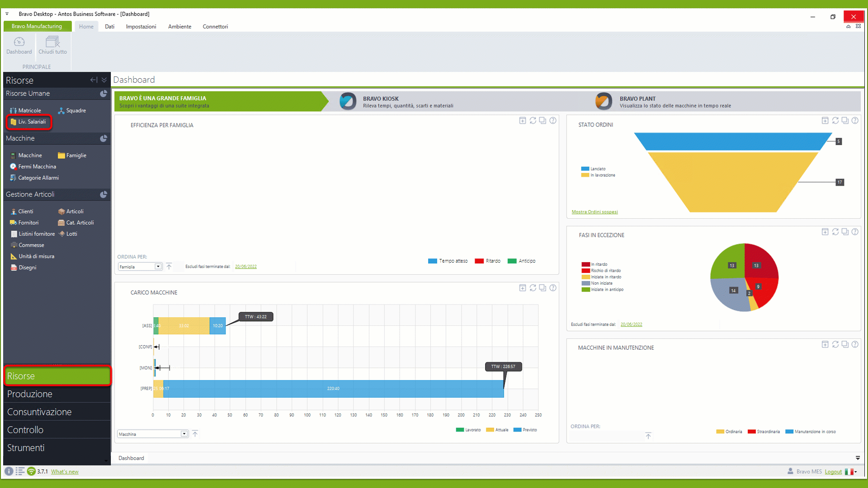The image size is (868, 488).
Task: Toggle the Gestione Articoli section pie icon
Action: click(x=104, y=194)
